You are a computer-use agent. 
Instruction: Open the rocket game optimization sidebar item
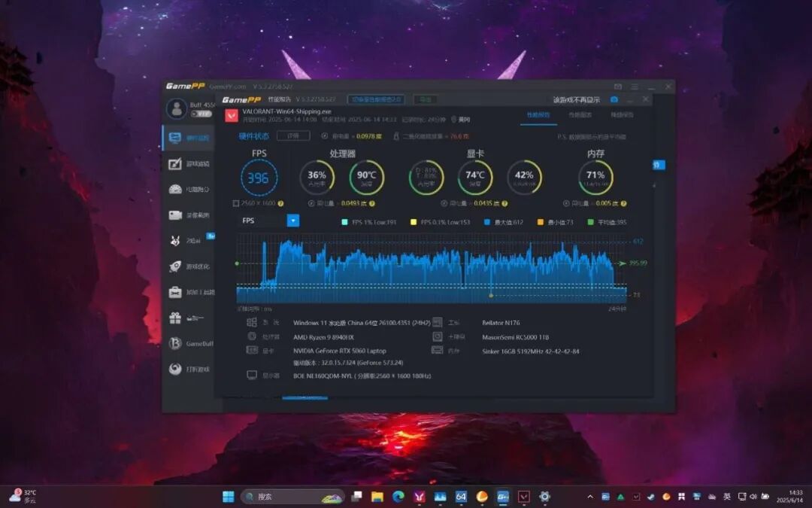[189, 266]
